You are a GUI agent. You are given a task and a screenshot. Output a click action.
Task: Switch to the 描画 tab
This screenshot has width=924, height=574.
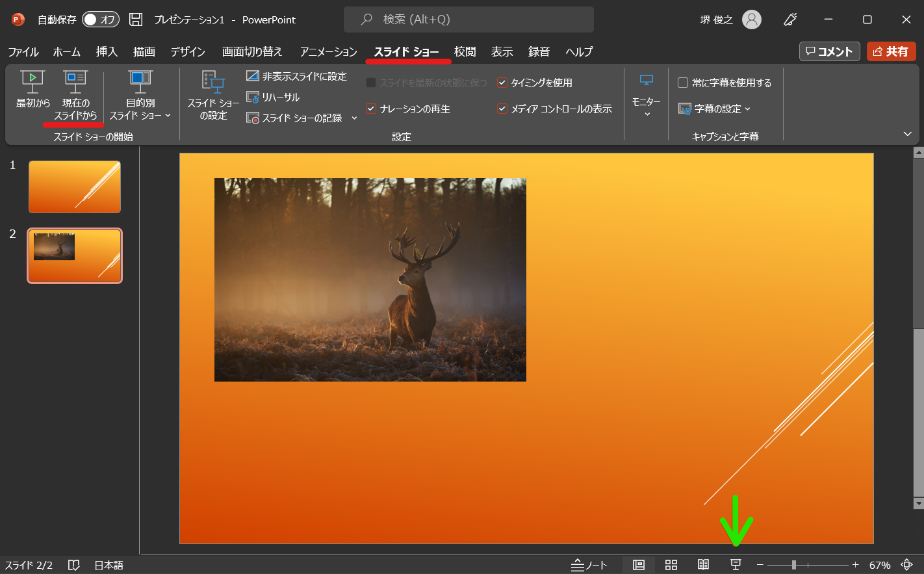144,51
